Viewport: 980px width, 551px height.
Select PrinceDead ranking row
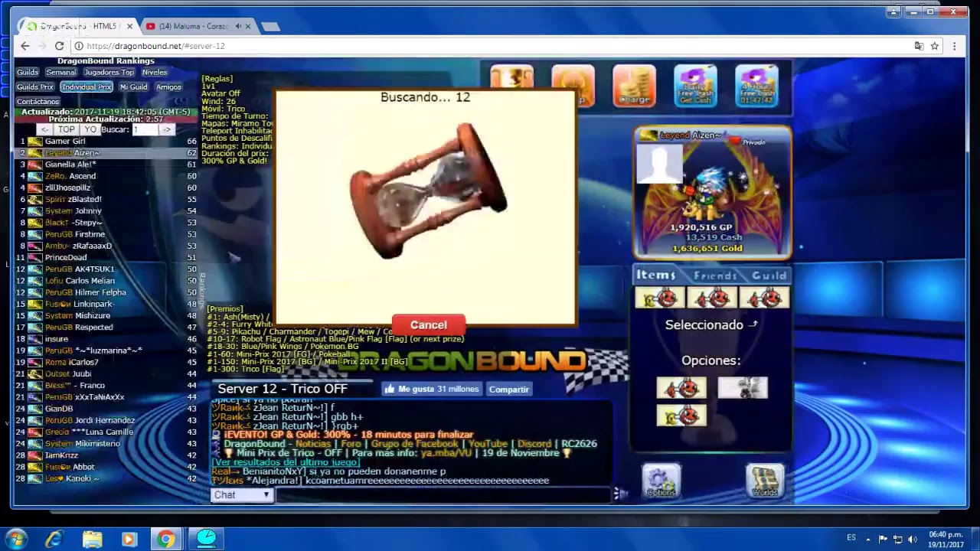pyautogui.click(x=107, y=257)
